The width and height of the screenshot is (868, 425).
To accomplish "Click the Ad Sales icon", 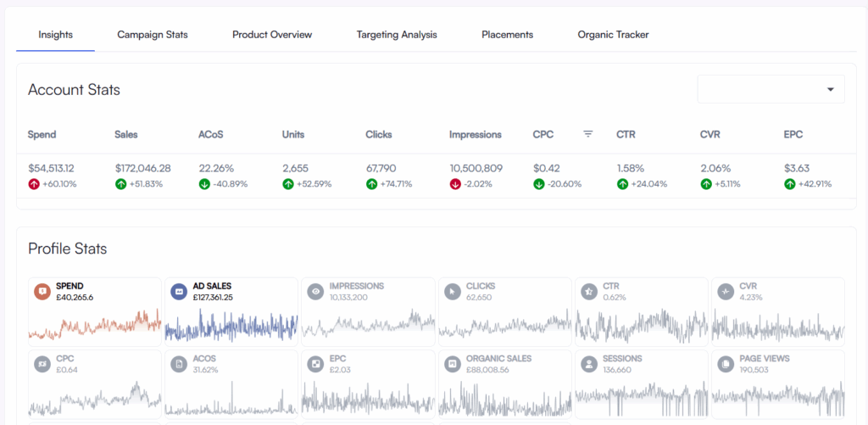I will tap(178, 292).
